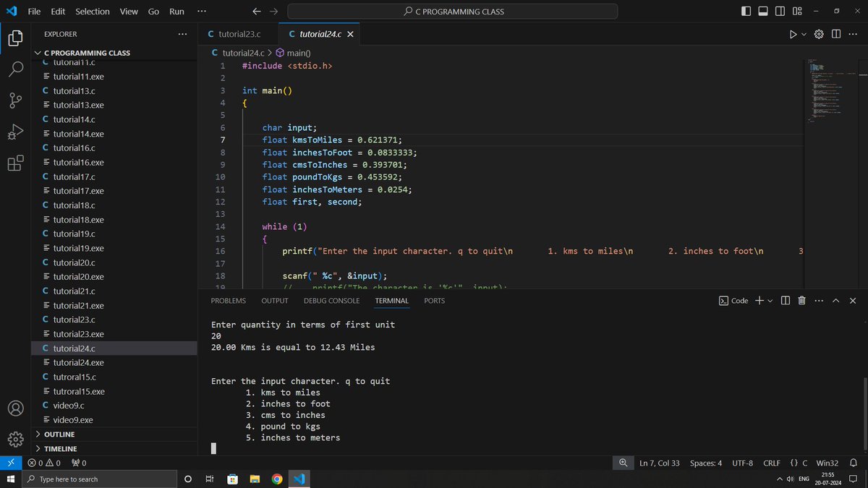
Task: Click the editor title settings gear icon
Action: tap(820, 34)
